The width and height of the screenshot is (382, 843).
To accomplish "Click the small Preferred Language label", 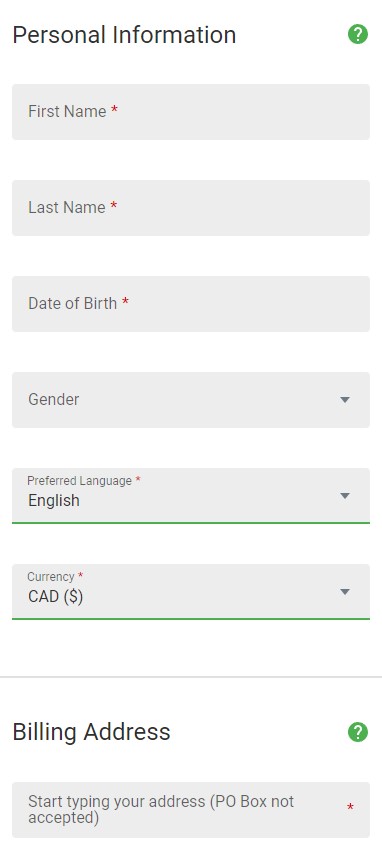I will pos(80,481).
